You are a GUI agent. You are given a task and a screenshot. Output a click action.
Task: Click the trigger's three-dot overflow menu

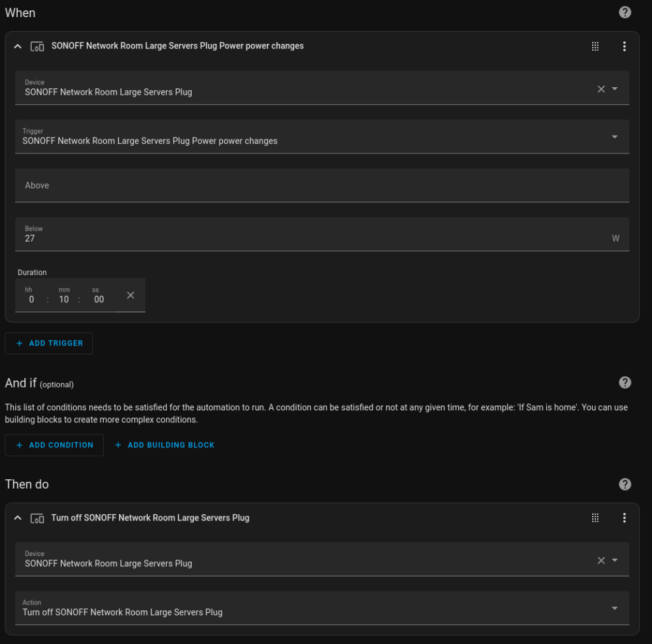click(x=625, y=46)
